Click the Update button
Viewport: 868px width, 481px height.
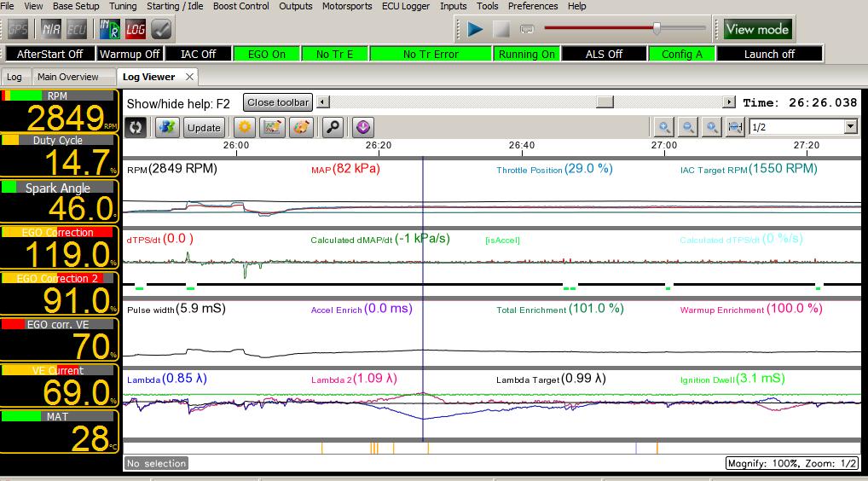[204, 127]
